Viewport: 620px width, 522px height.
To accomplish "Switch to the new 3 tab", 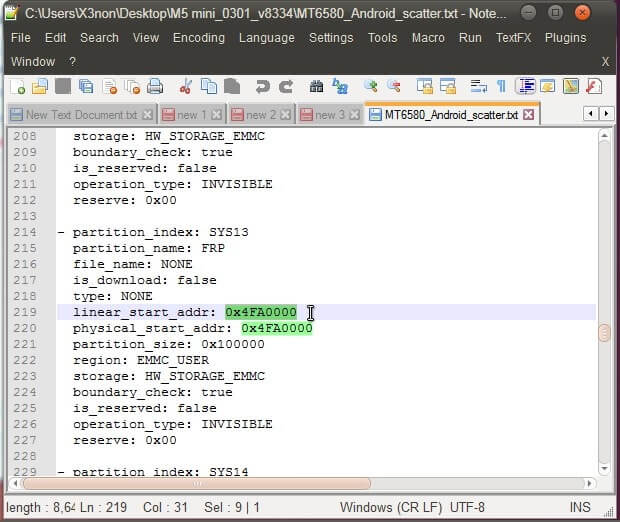I will coord(330,115).
